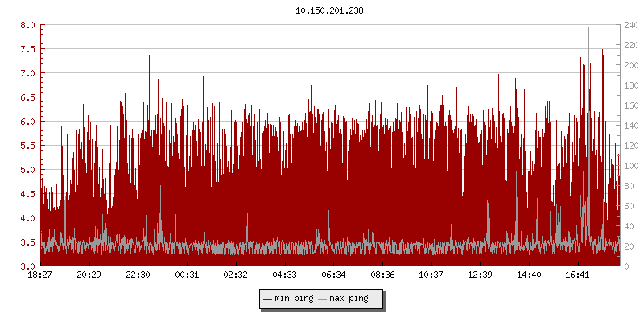644x322 pixels.
Task: Click the dark red min ping legend swatch
Action: coord(267,299)
